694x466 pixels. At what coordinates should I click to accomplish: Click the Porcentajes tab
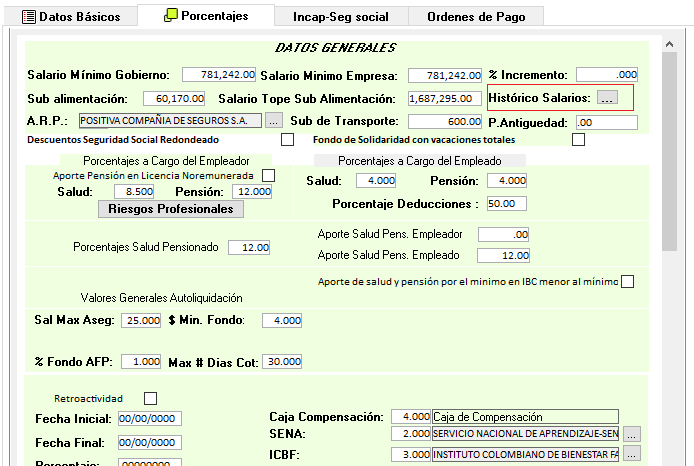[x=205, y=16]
